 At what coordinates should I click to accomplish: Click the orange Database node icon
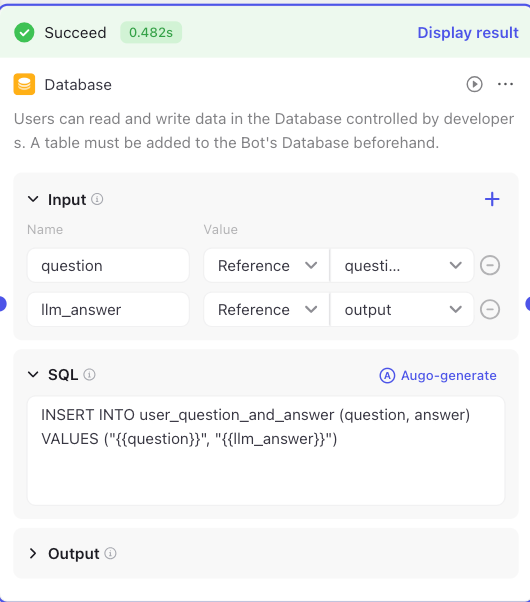coord(24,84)
